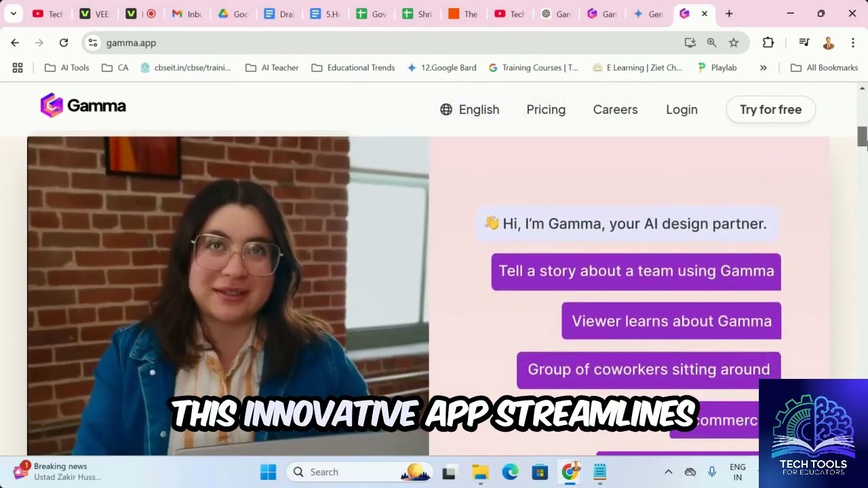This screenshot has width=868, height=488.
Task: Expand hidden bookmarks with double chevron
Action: 763,68
